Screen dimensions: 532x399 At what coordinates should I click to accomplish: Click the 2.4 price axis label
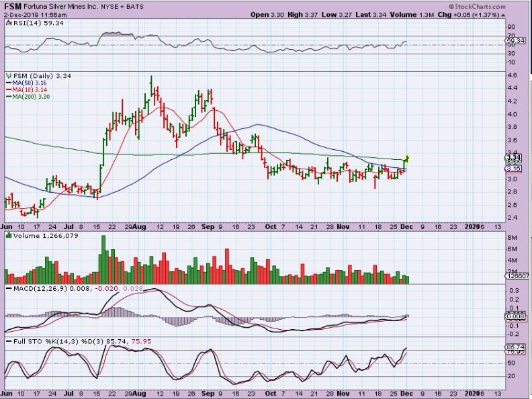click(x=513, y=218)
